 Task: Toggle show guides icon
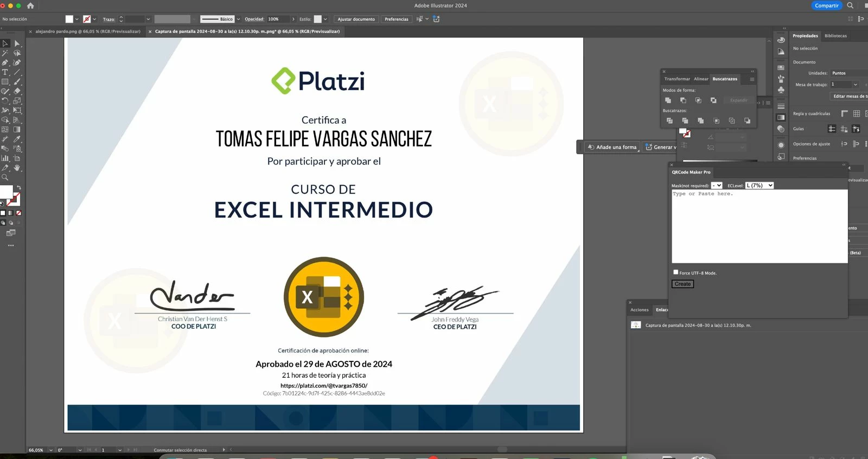[x=832, y=129]
